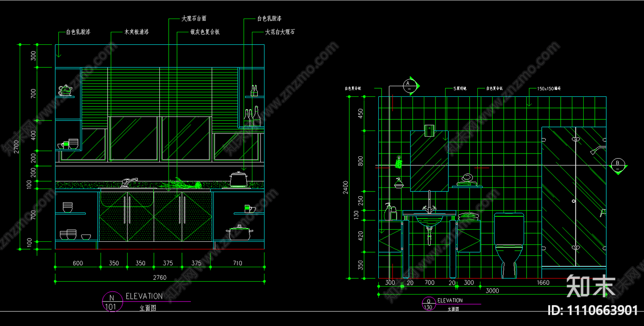644x326 pixels.
Task: Select the soap dispenser bottles beside the basin
Action: (390, 212)
